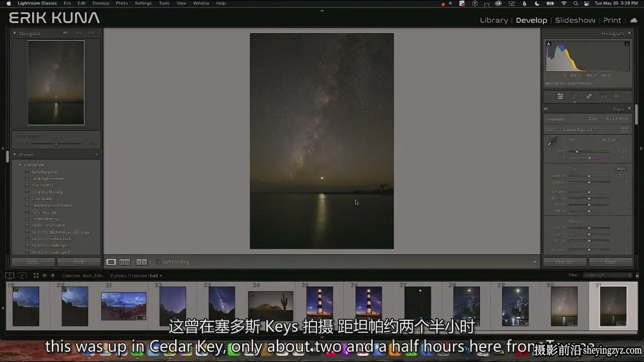Switch to Grid view in filmstrip bar
This screenshot has width=644, height=362.
36,276
